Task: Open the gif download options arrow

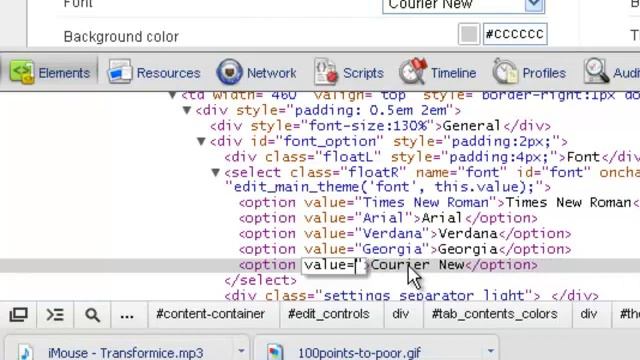Action: point(491,351)
